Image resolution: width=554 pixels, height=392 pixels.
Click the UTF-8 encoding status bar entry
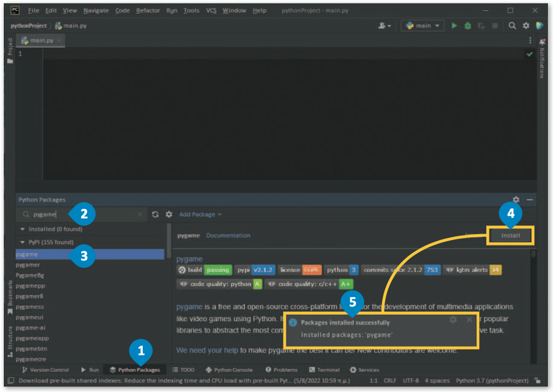click(x=411, y=381)
